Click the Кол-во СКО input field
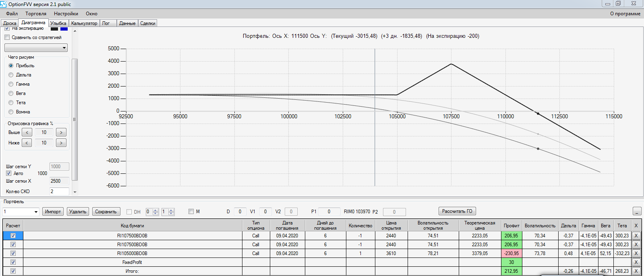Image resolution: width=644 pixels, height=276 pixels. (x=59, y=192)
